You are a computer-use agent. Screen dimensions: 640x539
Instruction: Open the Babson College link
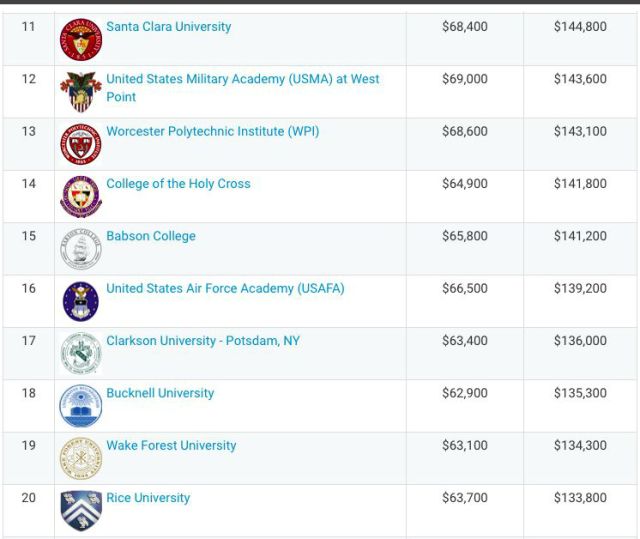[x=151, y=236]
